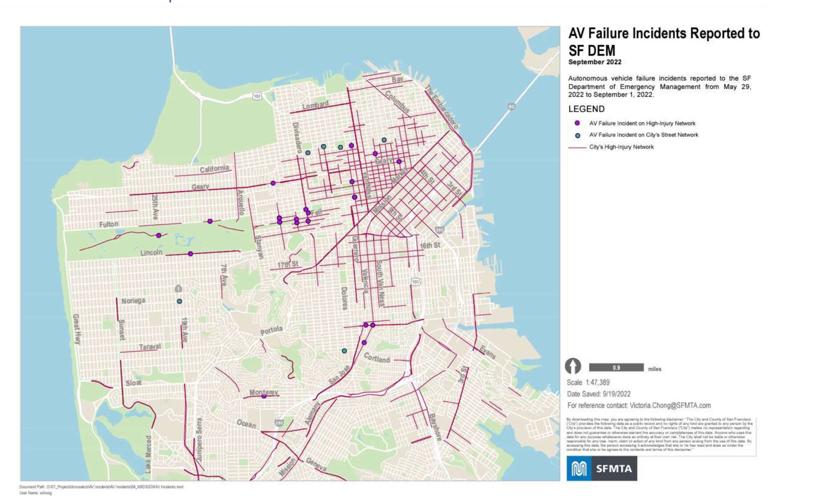The width and height of the screenshot is (821, 500).
Task: Click the teal incident marker near Noriega
Action: tap(179, 300)
